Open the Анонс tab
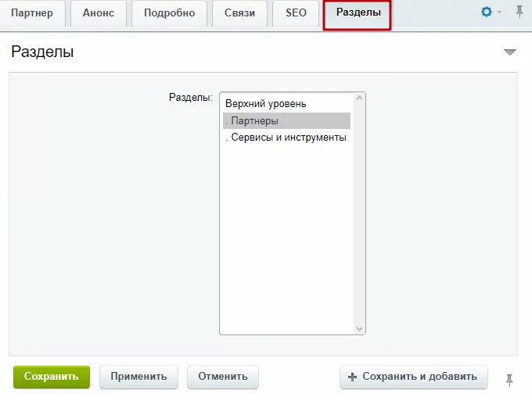Viewport: 532px width, 397px height. click(x=99, y=13)
